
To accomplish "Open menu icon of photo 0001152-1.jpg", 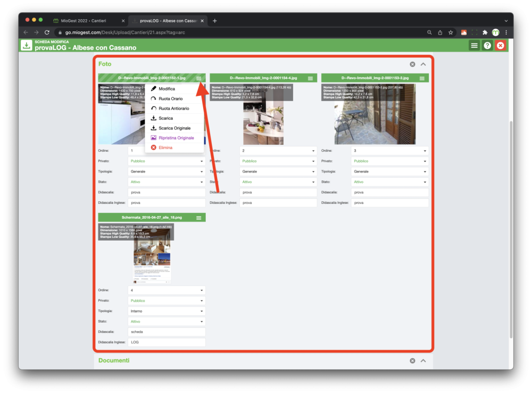I will pos(199,78).
